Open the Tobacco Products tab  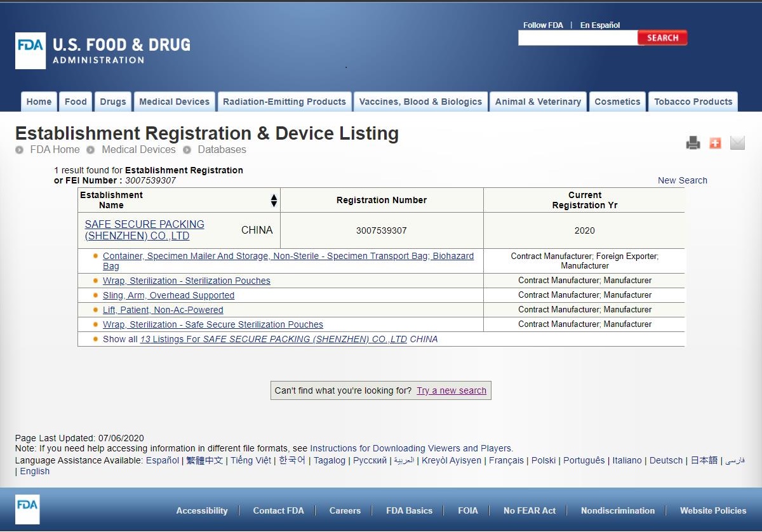[x=693, y=102]
